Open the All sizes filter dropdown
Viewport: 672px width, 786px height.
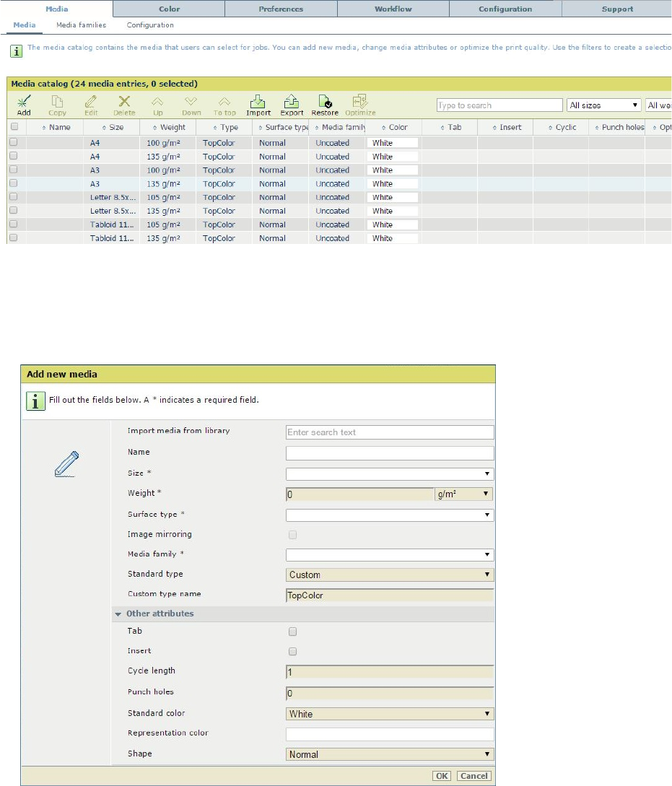pos(604,105)
